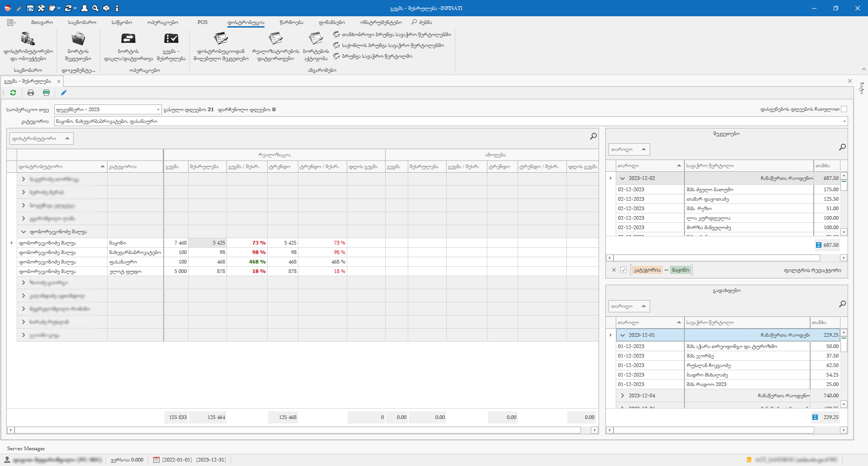Export grid with the XLSX icon

[46, 93]
